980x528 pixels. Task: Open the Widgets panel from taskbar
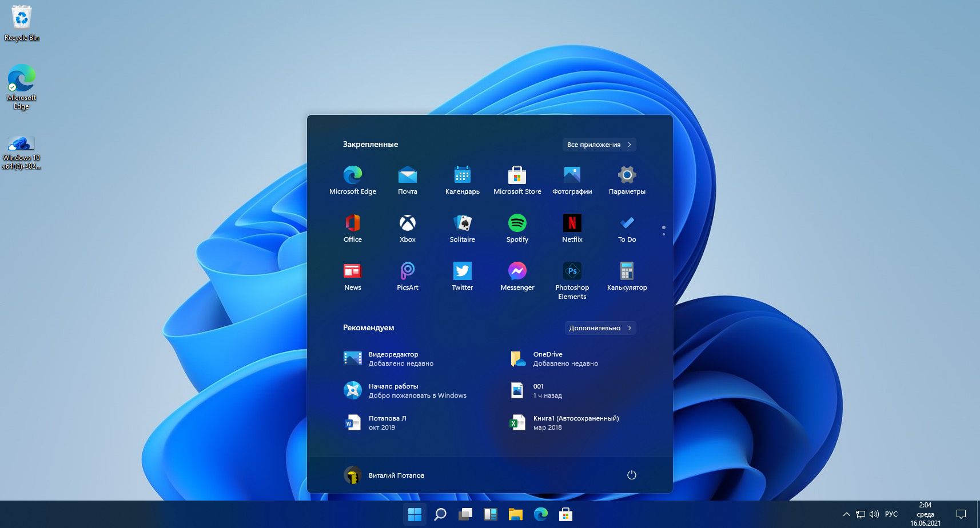click(491, 514)
